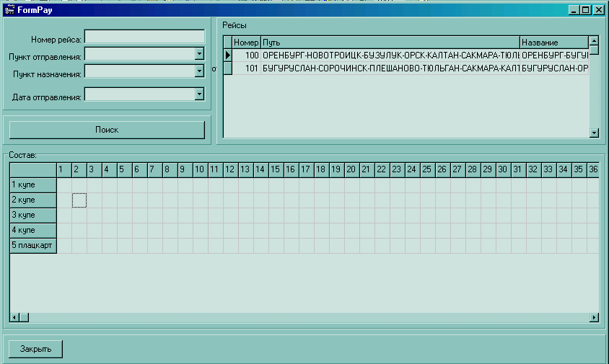Click seat column header 5
The image size is (609, 364).
[x=125, y=169]
